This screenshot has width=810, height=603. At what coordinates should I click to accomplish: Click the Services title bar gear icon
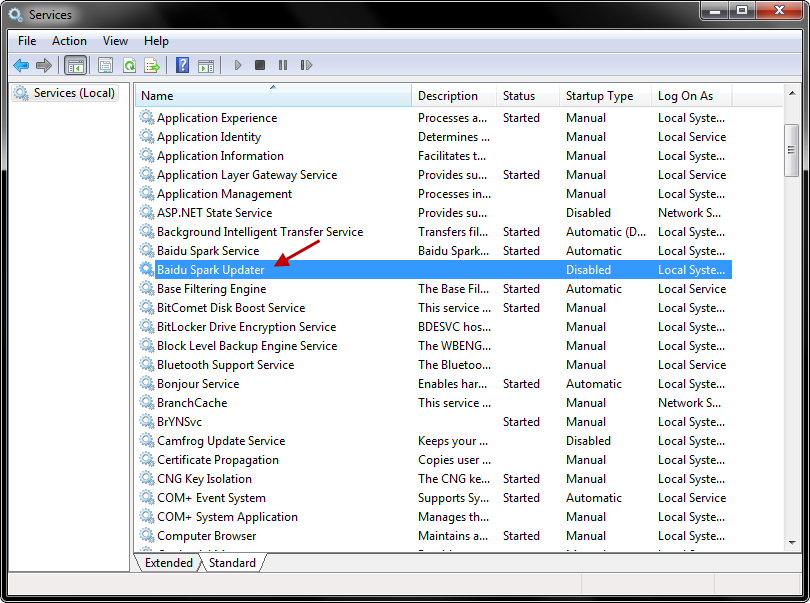(15, 14)
